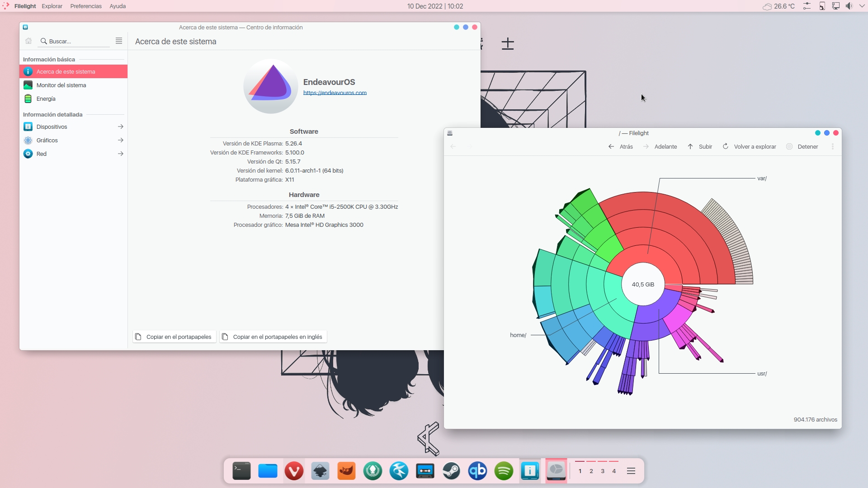
Task: Open Spotify from the dock
Action: pos(504,471)
